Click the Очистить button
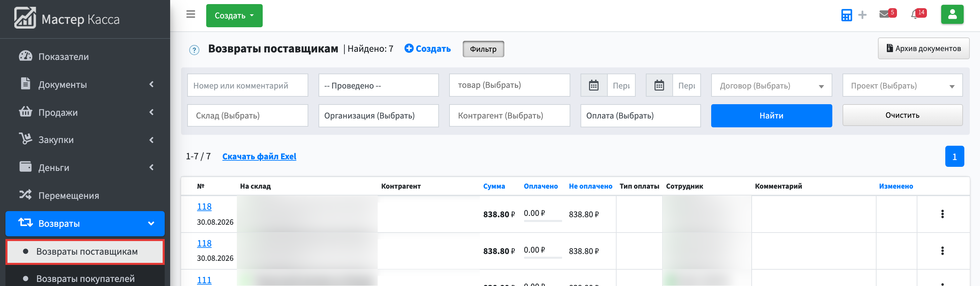The image size is (980, 286). (x=902, y=115)
